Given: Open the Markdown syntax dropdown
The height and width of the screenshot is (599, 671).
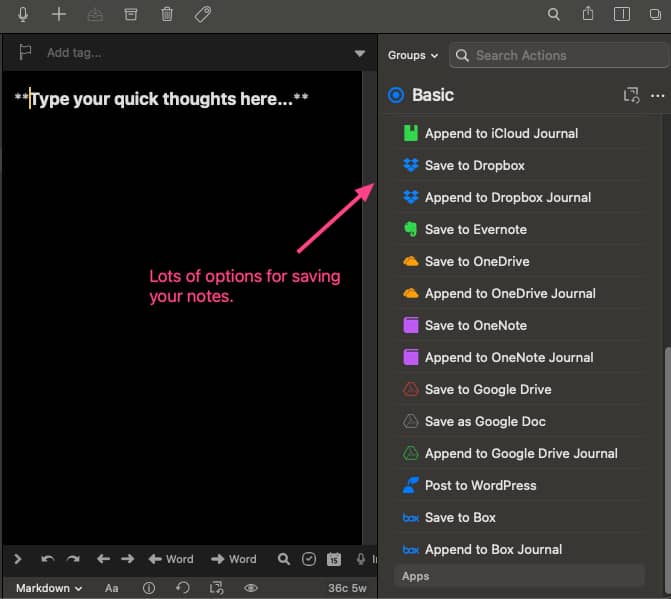Looking at the screenshot, I should point(49,588).
